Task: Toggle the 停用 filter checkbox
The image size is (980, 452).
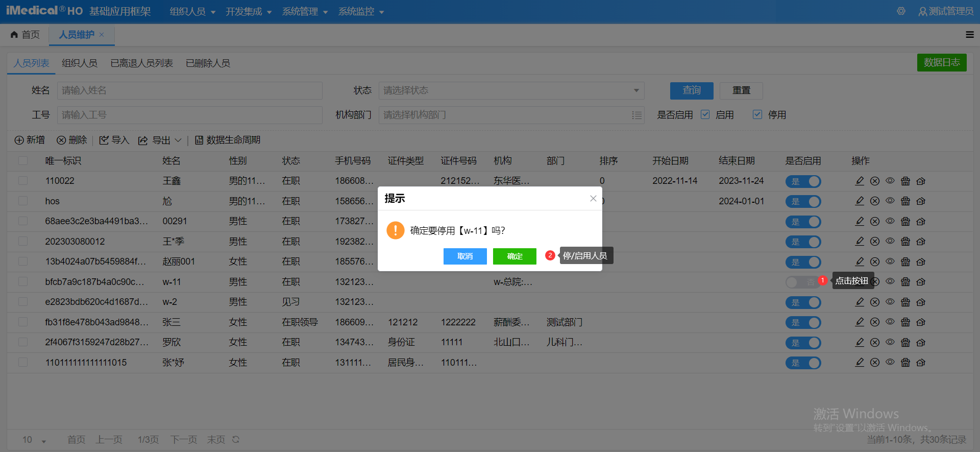Action: [757, 114]
